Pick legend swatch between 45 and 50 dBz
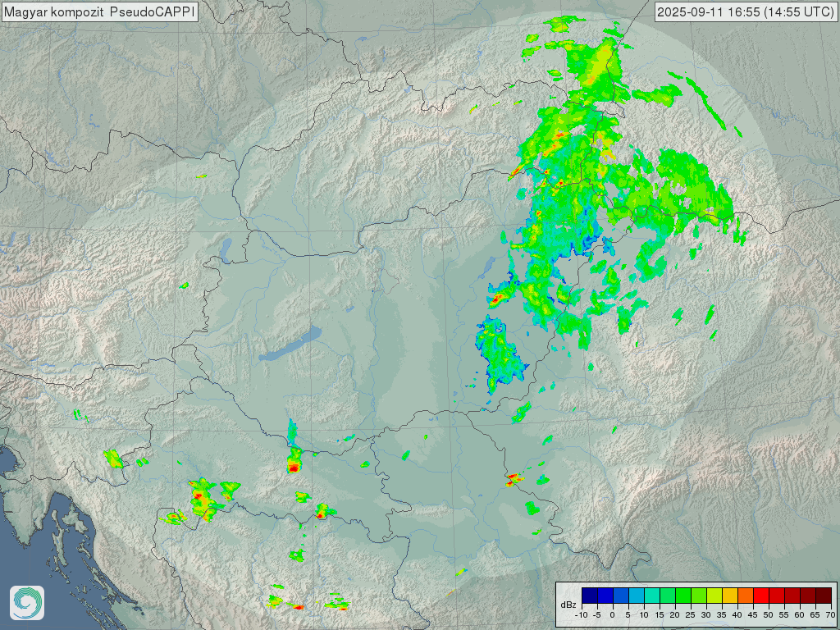840x630 pixels. tap(761, 596)
